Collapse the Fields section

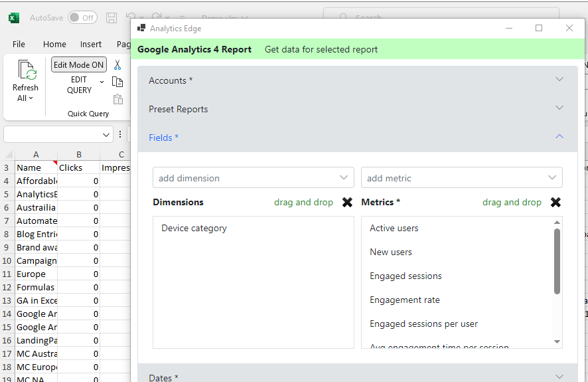[x=357, y=138]
